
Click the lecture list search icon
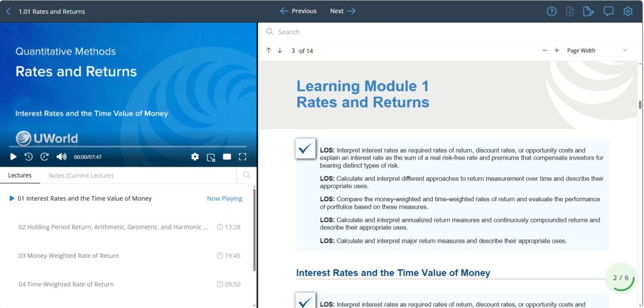point(247,175)
